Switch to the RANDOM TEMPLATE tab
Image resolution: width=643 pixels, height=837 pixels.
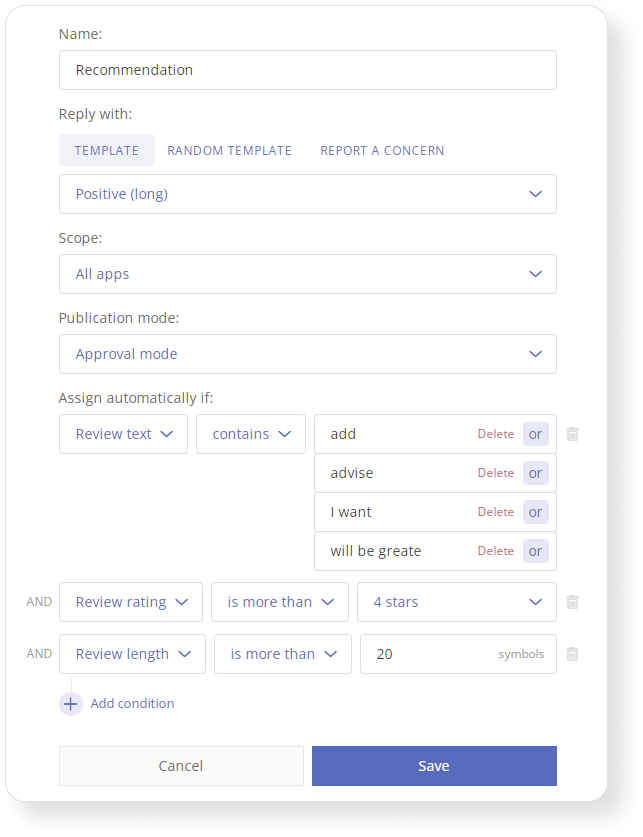point(229,151)
